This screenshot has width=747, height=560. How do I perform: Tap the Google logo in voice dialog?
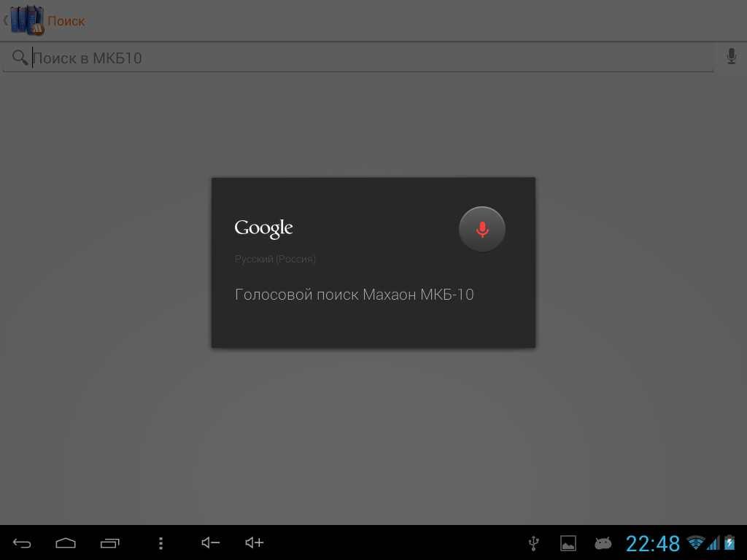(263, 229)
